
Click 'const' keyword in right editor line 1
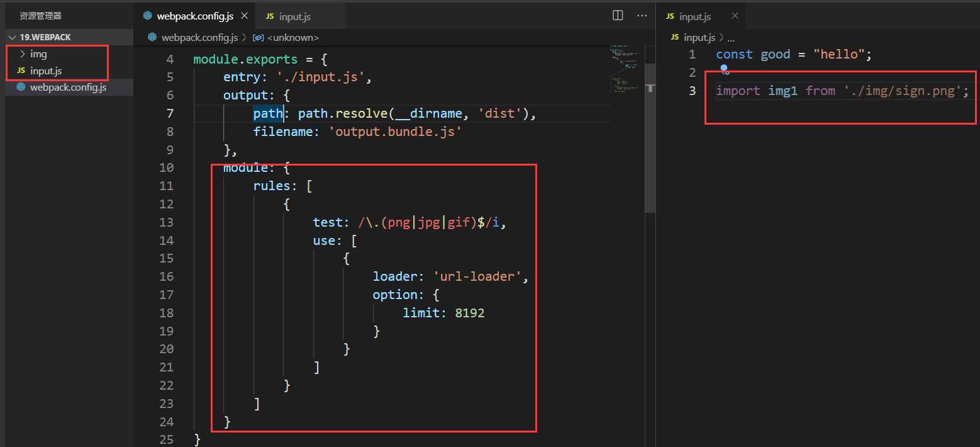point(734,54)
